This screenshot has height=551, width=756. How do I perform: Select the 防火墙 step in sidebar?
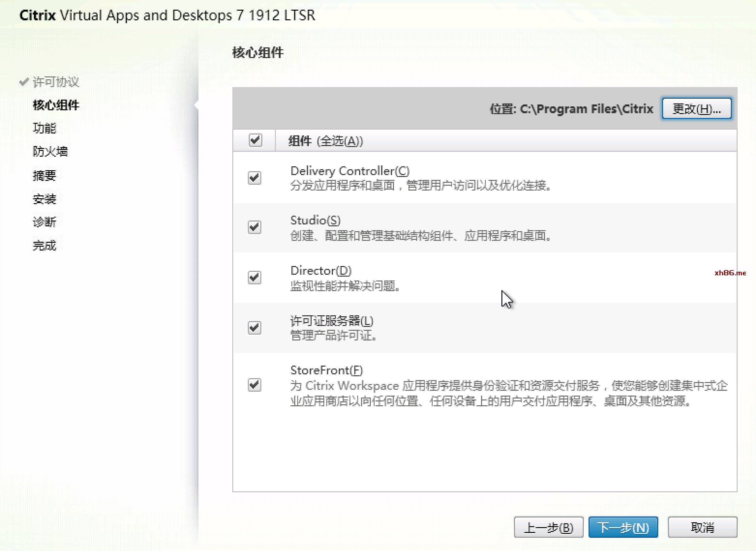(50, 152)
